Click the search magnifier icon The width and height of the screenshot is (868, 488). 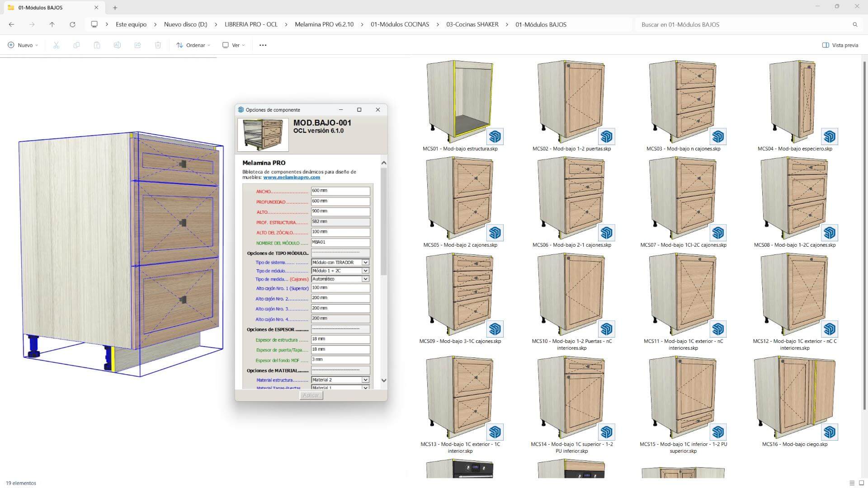coord(855,24)
